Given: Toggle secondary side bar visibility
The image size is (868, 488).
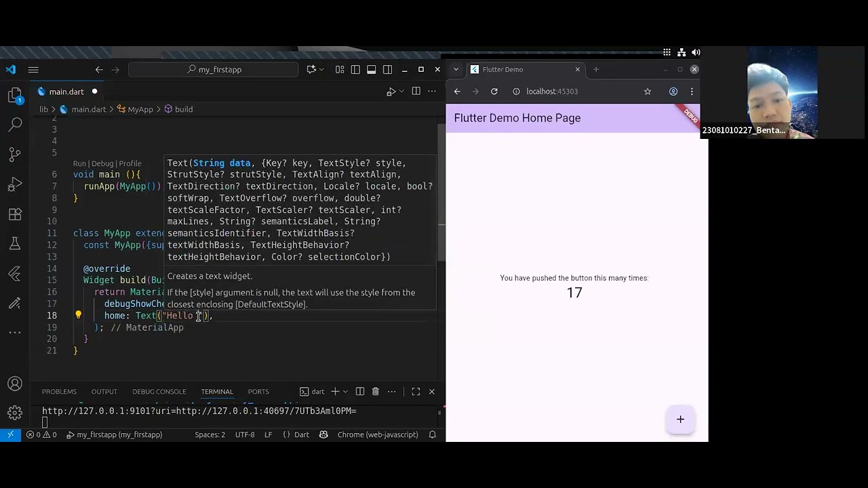Looking at the screenshot, I should [x=387, y=69].
